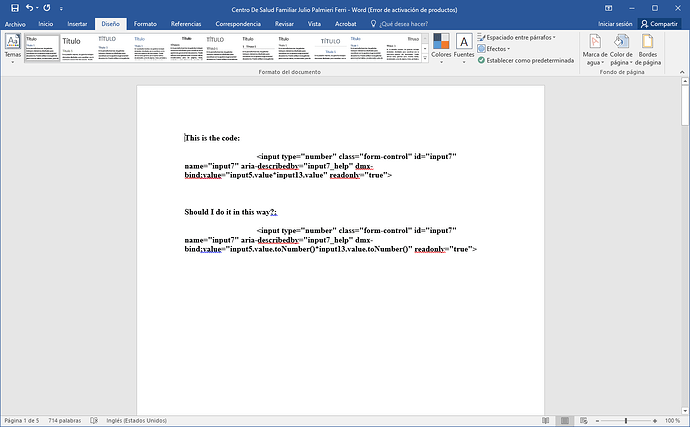Click the 100 % zoom level

[x=672, y=420]
